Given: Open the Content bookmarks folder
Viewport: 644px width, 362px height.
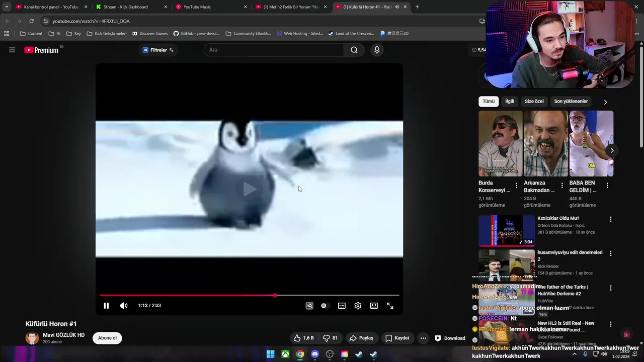Looking at the screenshot, I should pos(31,34).
